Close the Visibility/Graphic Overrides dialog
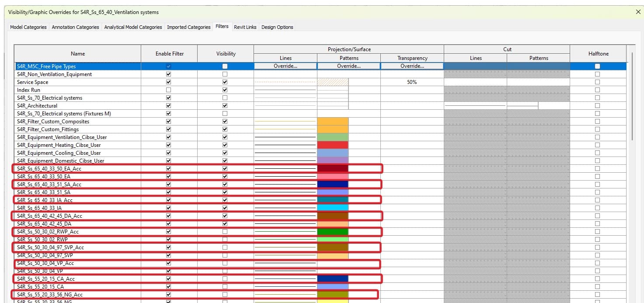Image resolution: width=644 pixels, height=303 pixels. (x=638, y=12)
